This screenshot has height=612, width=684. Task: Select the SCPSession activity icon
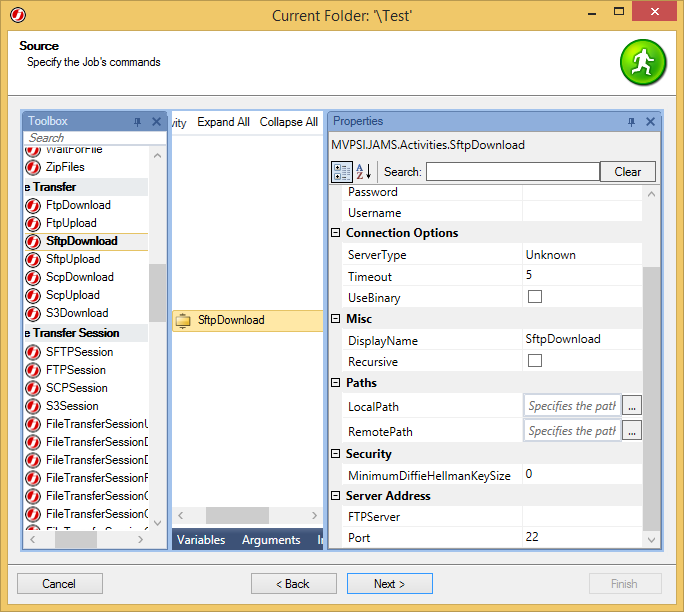[33, 388]
